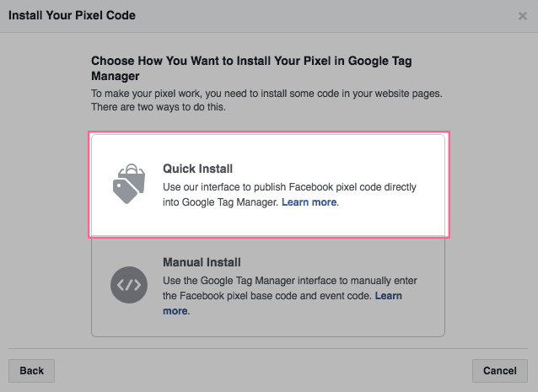Viewport: 538px width, 392px height.
Task: Close the Install Your Pixel Code dialog
Action: coord(523,16)
